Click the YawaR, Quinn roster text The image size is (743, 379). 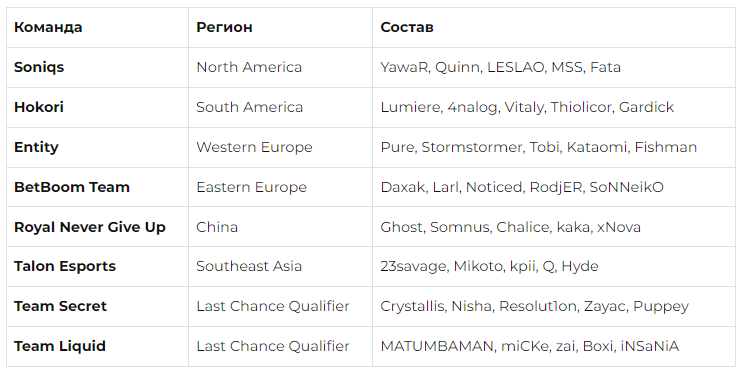click(x=500, y=67)
